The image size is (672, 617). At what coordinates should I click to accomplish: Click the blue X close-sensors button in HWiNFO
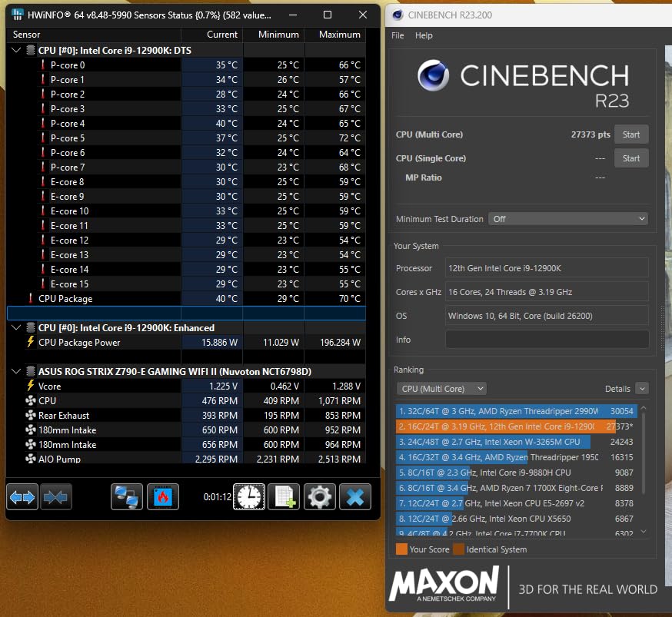coord(355,496)
